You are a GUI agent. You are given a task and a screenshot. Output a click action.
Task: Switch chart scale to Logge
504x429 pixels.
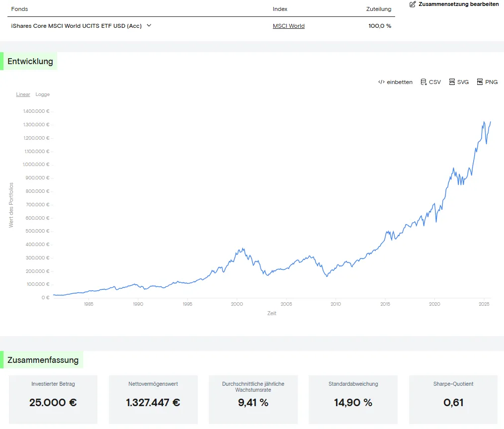click(x=43, y=94)
